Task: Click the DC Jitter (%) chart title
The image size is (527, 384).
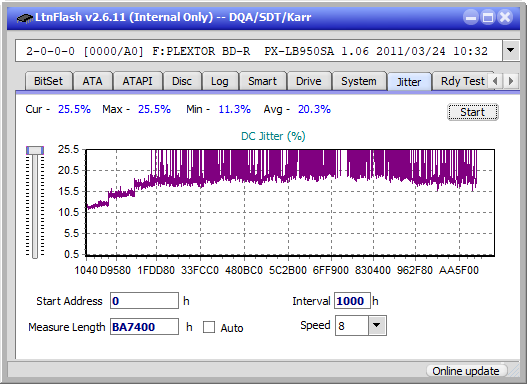Action: point(273,136)
